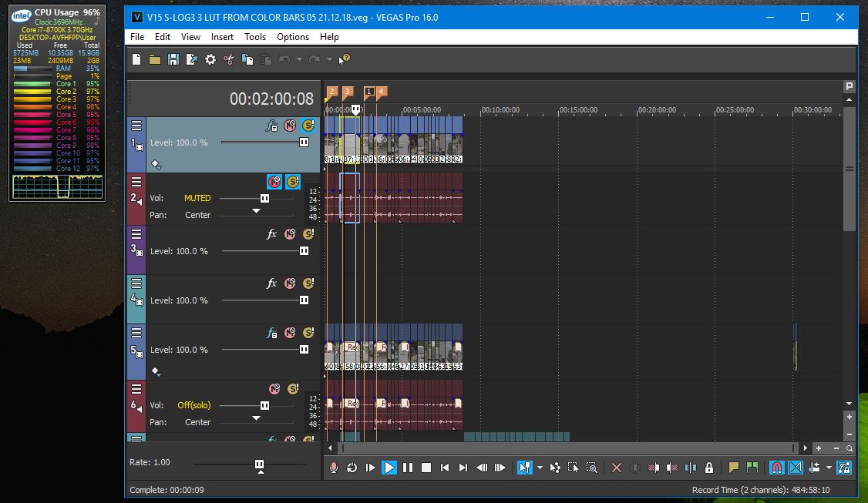
Task: Click the Record microphone button
Action: point(334,468)
